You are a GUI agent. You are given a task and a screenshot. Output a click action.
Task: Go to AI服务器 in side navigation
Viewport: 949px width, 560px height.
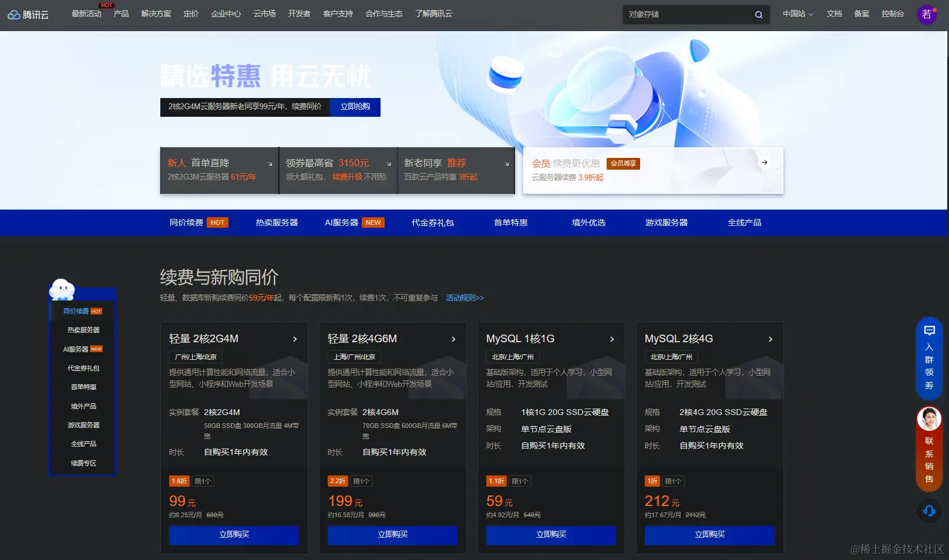83,349
